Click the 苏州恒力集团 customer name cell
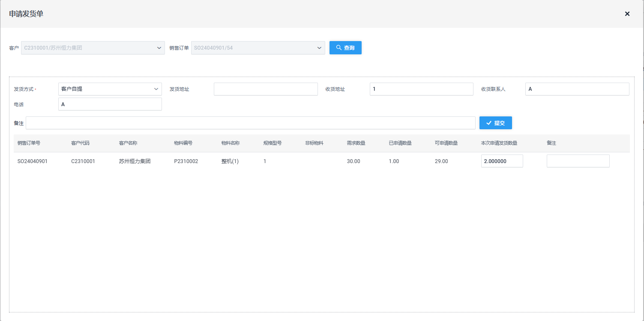Image resolution: width=644 pixels, height=321 pixels. [135, 161]
